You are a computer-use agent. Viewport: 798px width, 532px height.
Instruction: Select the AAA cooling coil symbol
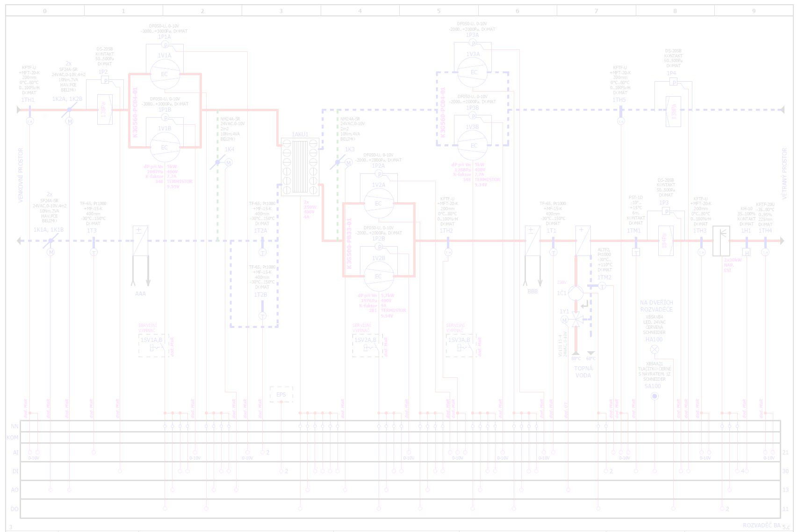click(140, 241)
